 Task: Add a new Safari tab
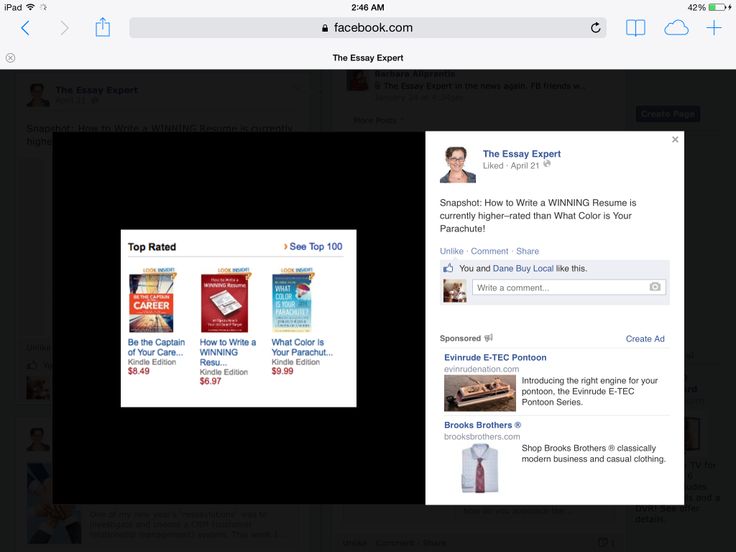(x=714, y=28)
